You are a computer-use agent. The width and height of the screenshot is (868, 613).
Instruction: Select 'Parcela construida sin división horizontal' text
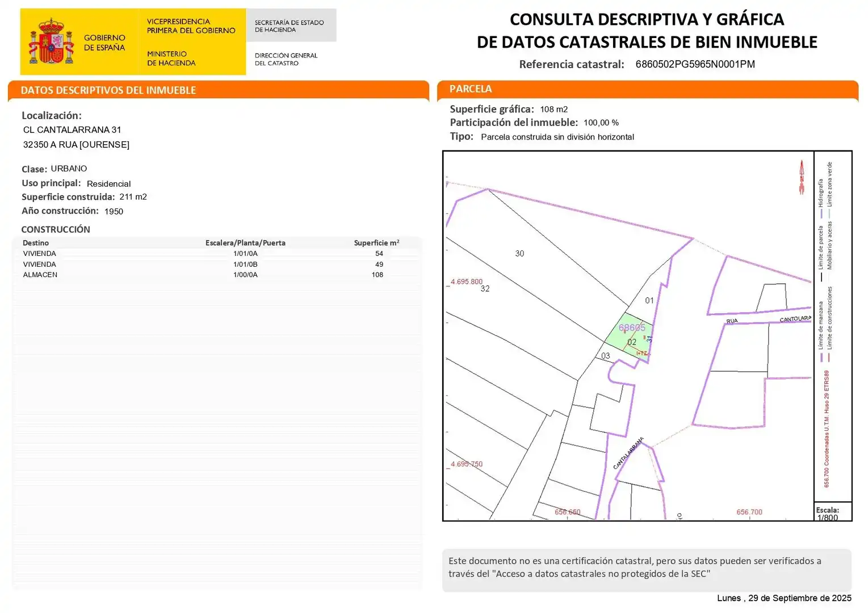557,137
